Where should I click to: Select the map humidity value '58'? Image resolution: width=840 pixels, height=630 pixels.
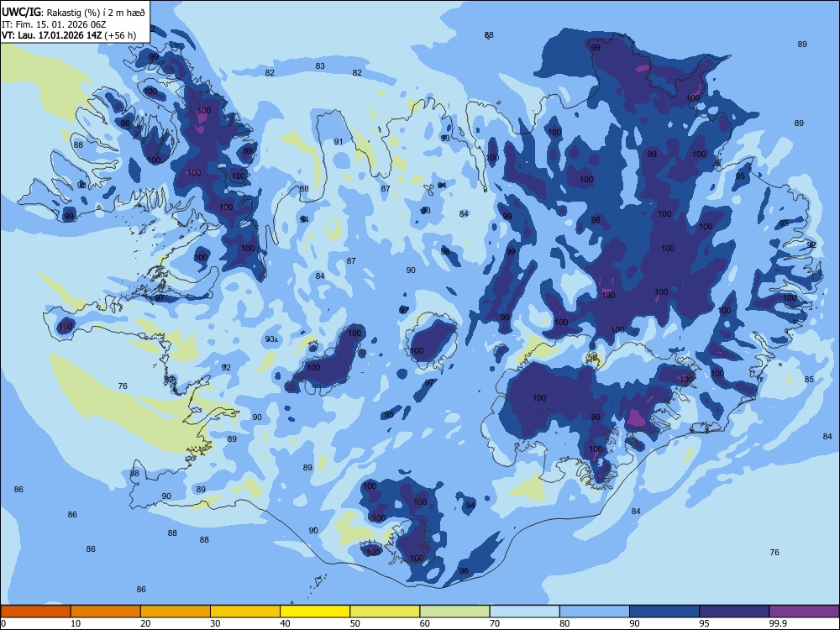click(x=592, y=357)
